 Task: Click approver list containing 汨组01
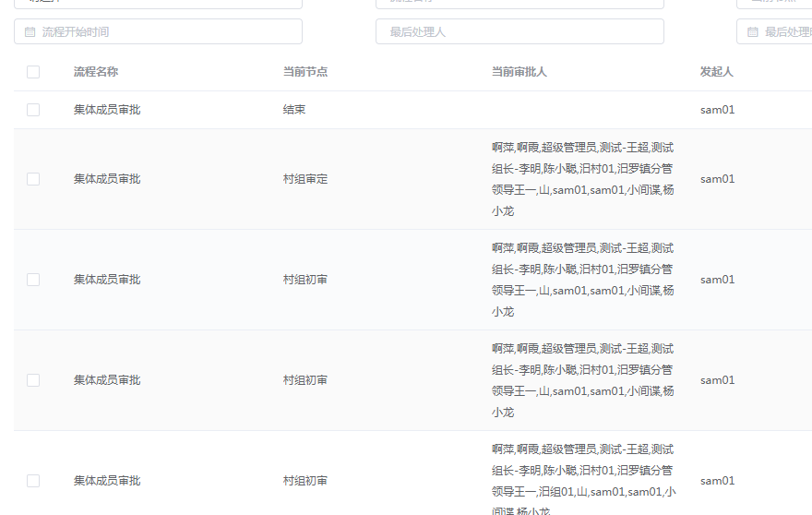[583, 481]
